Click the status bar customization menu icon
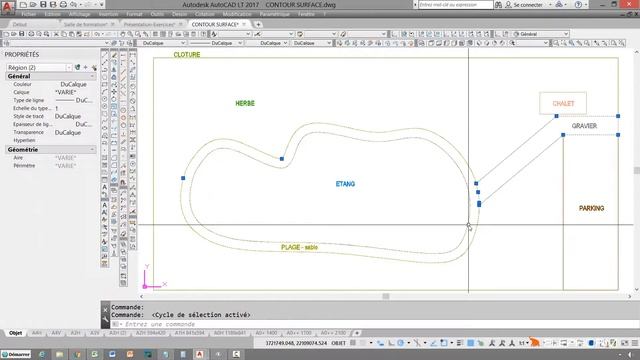This screenshot has height=360, width=640. click(x=635, y=343)
